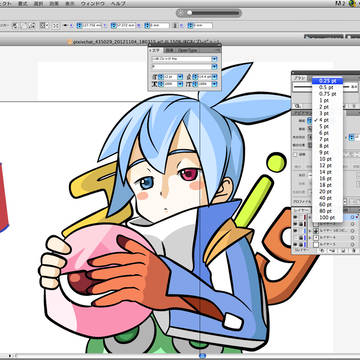Unlock layer レイヤー 4 via lock icon

pyautogui.click(x=301, y=238)
